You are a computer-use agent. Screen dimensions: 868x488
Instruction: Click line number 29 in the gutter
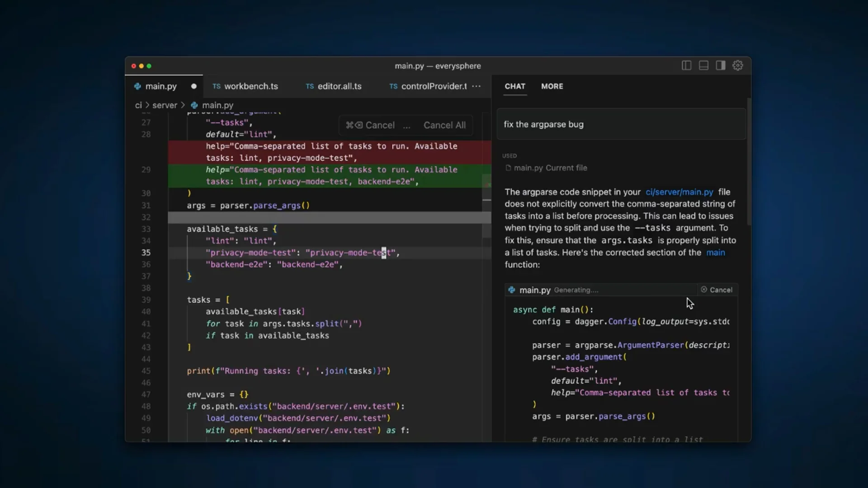(146, 170)
